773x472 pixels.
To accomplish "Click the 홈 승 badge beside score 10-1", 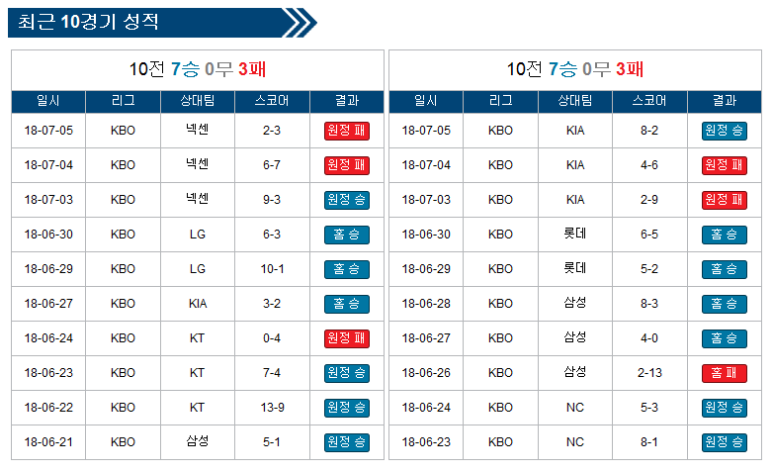I will (x=347, y=269).
